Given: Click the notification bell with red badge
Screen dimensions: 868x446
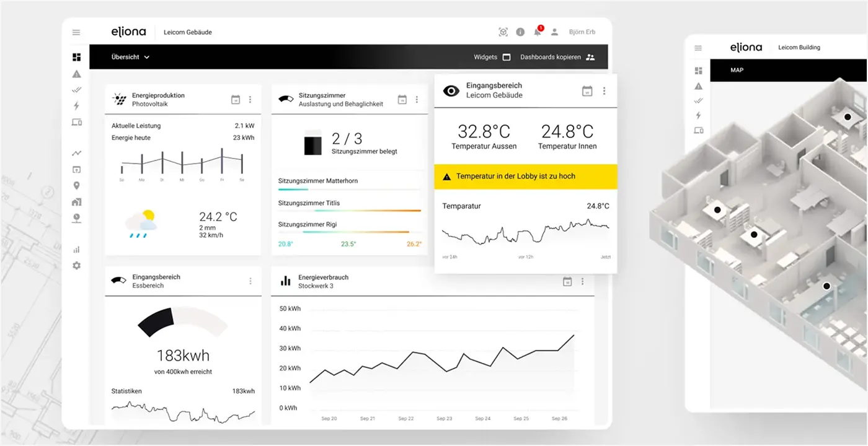Looking at the screenshot, I should click(x=537, y=32).
